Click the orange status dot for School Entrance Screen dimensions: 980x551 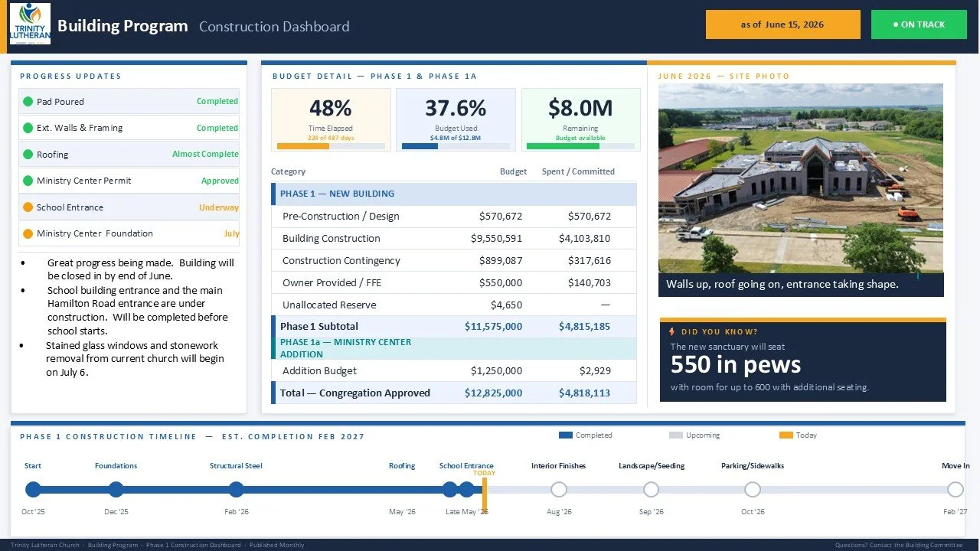[x=28, y=207]
